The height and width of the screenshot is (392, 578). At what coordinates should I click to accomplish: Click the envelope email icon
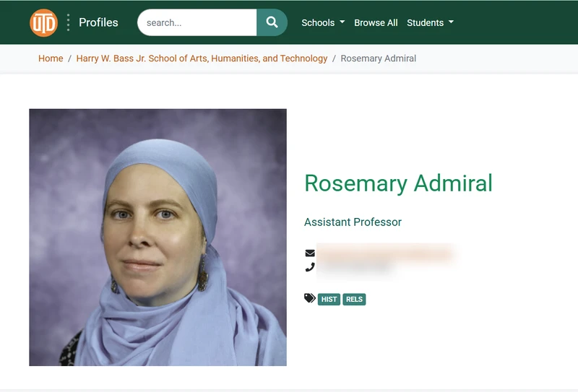click(x=310, y=253)
